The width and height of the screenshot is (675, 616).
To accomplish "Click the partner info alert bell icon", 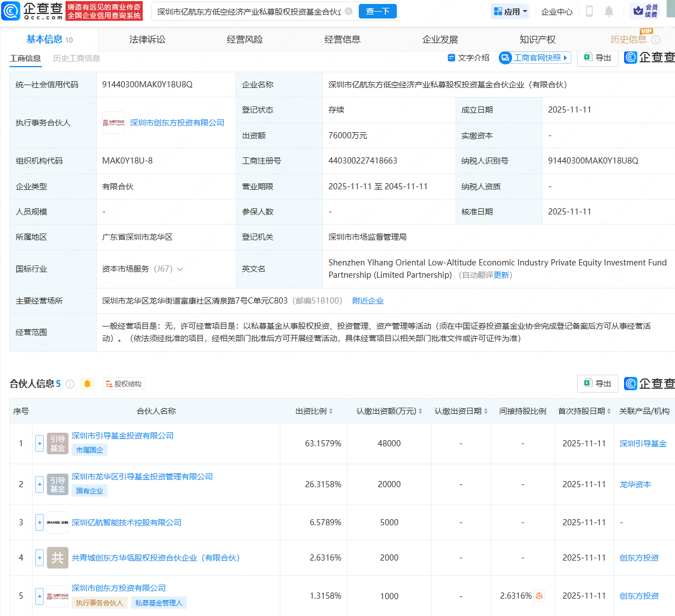I will (x=87, y=384).
